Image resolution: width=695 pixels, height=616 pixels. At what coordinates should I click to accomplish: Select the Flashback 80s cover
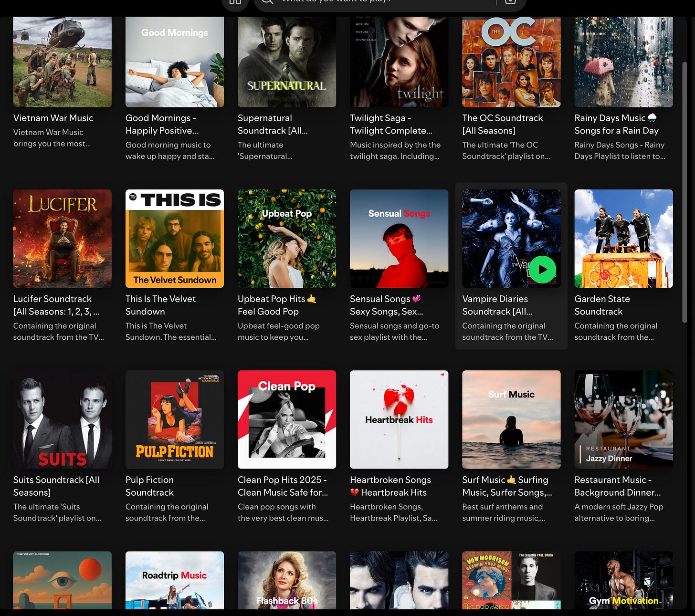click(x=287, y=580)
